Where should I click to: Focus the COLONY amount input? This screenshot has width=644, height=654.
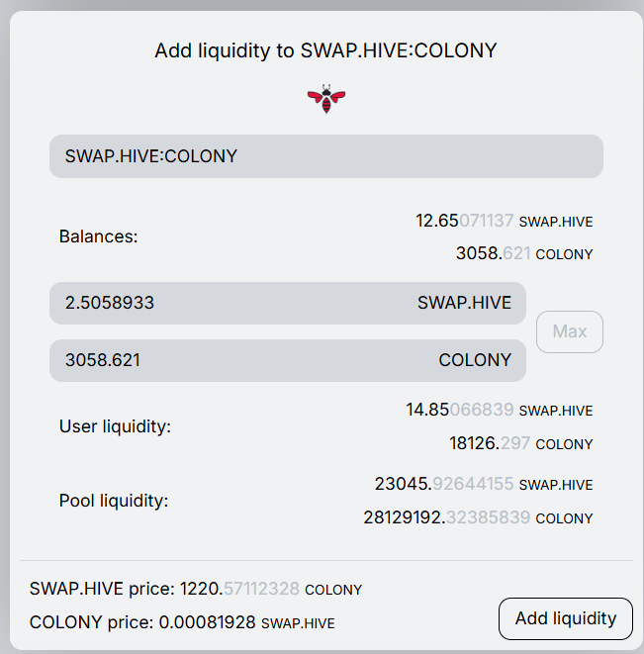[228, 360]
